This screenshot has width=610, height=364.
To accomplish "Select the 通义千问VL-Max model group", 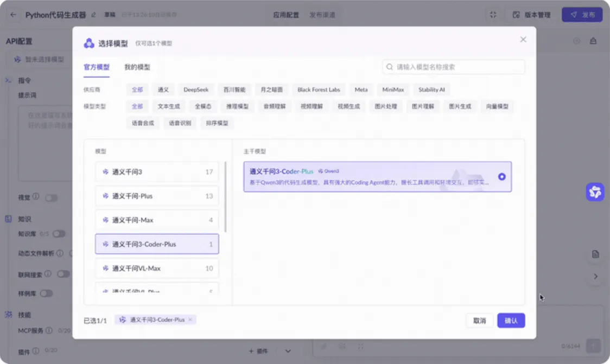I will click(x=157, y=268).
